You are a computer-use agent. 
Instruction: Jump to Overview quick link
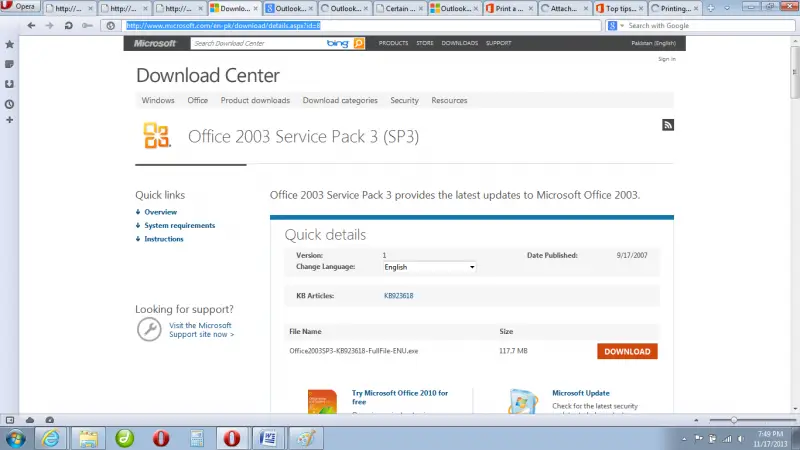160,212
